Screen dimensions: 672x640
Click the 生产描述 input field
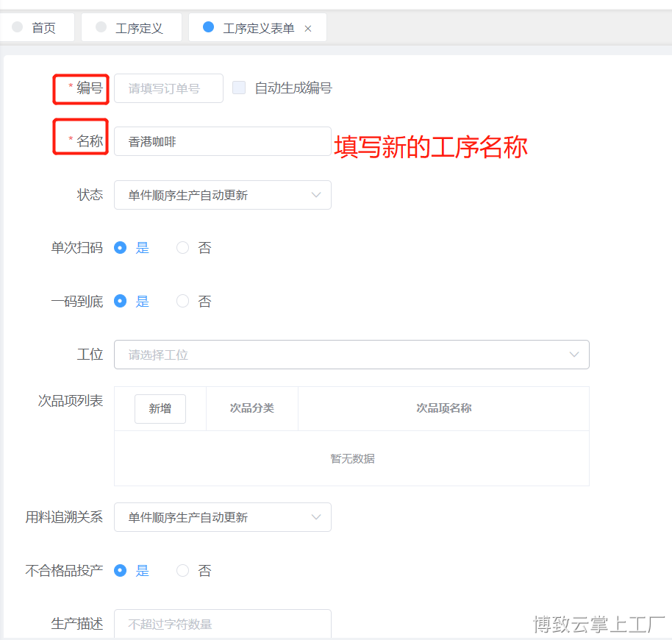[x=222, y=624]
